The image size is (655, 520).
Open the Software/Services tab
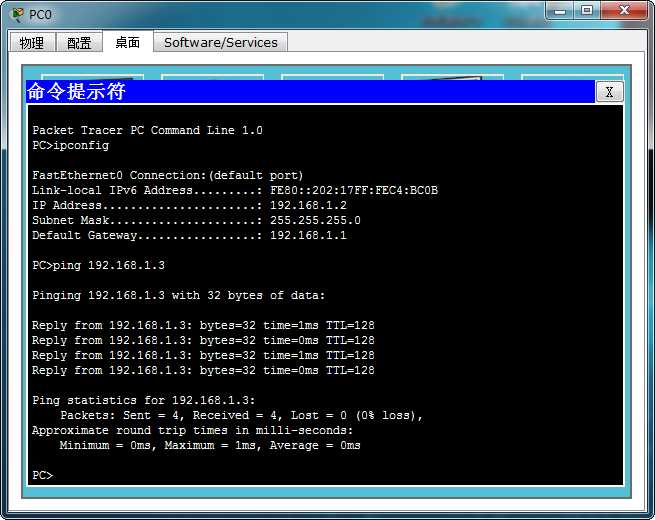[221, 42]
